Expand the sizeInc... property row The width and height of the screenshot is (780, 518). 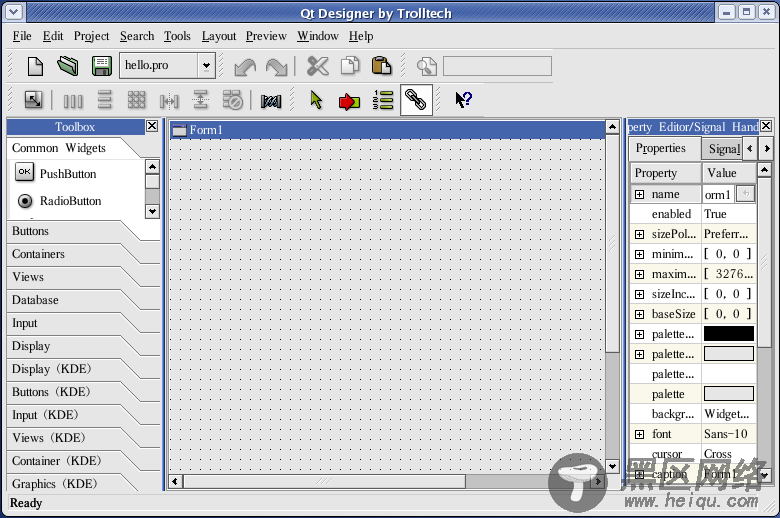640,294
